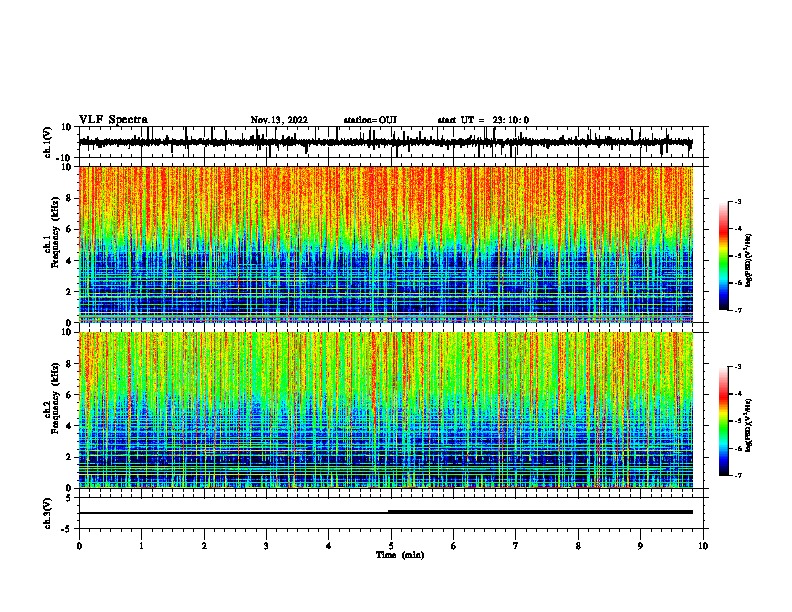Click the log(PSD) label beside ch.2 colorbar
The height and width of the screenshot is (612, 792).
[x=748, y=425]
